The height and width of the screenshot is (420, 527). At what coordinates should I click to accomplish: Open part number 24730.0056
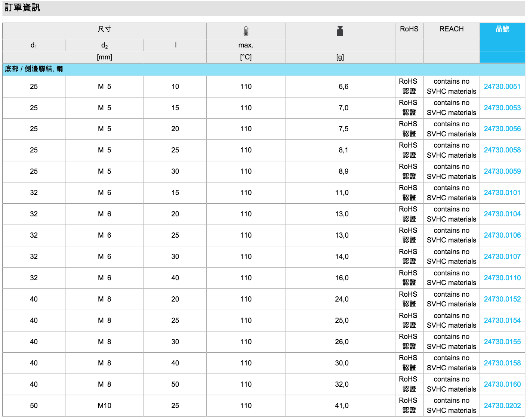point(502,129)
